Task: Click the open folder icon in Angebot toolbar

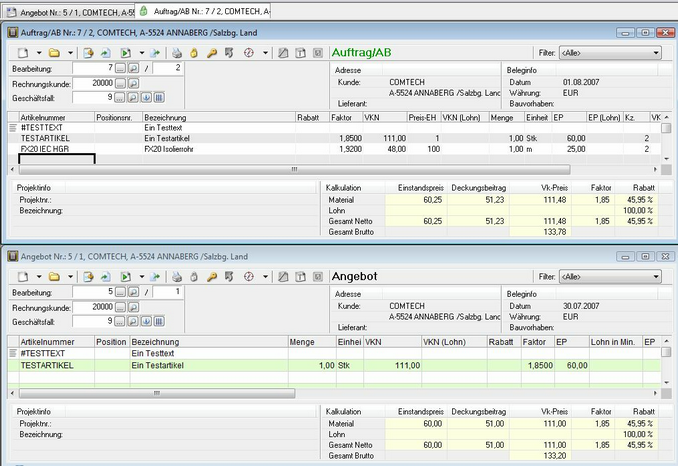Action: (x=54, y=277)
